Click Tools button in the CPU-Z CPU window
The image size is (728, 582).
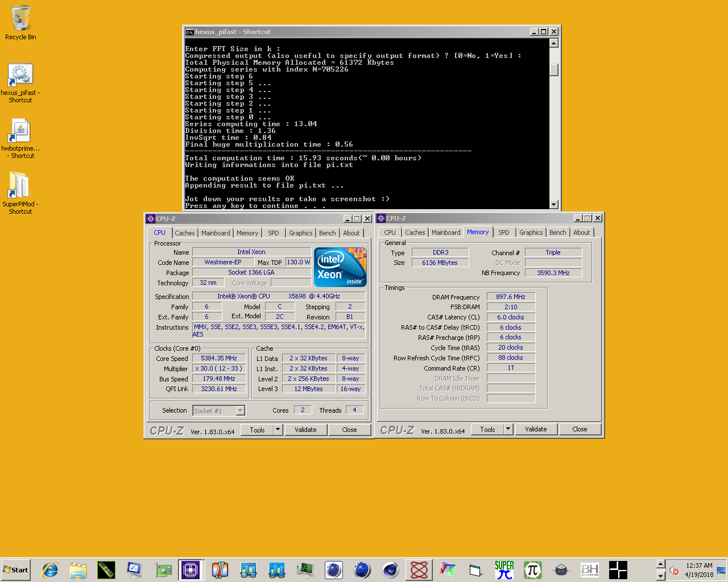coord(258,430)
